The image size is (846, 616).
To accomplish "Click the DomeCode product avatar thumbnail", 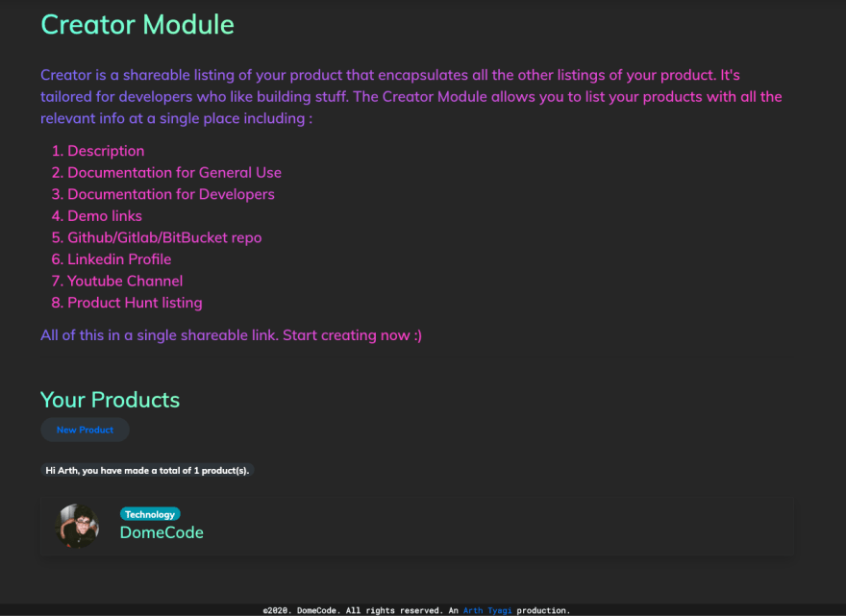I will [77, 526].
